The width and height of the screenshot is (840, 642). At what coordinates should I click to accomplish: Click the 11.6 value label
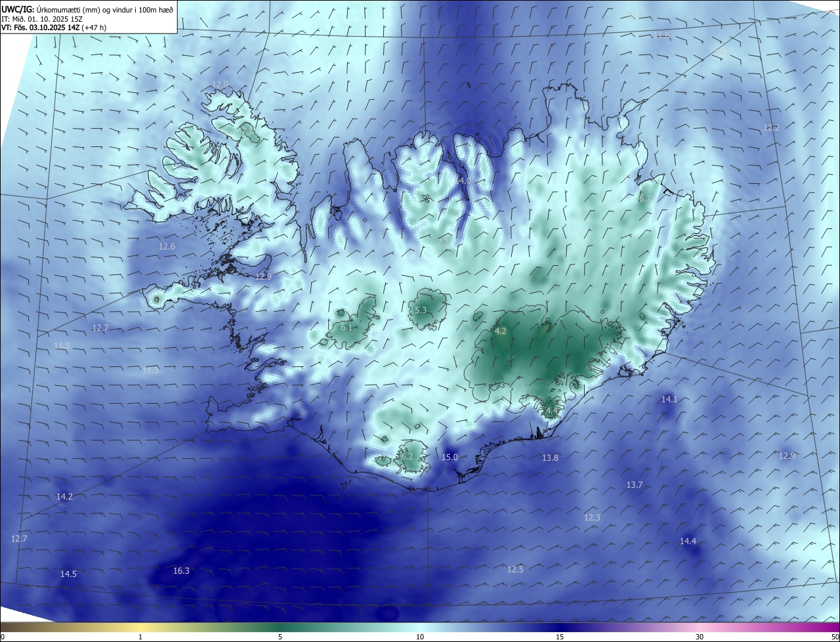point(662,35)
